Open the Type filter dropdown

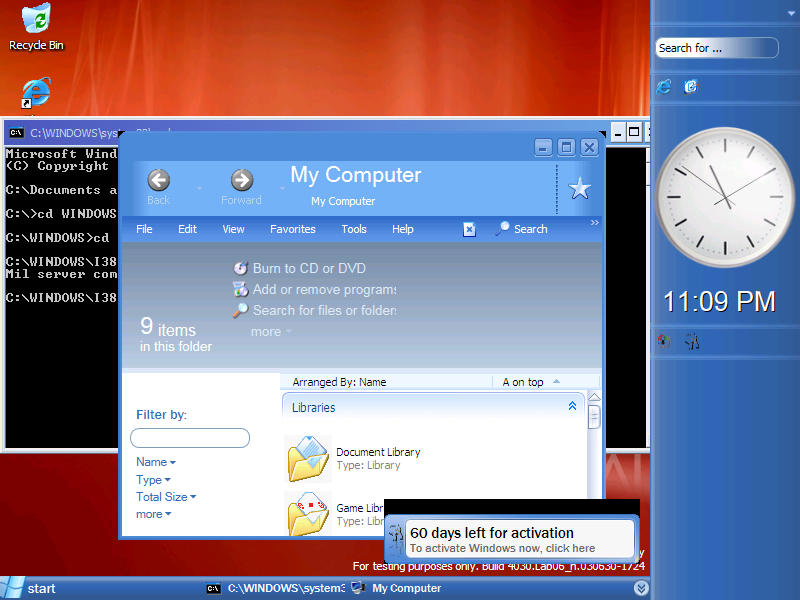(x=153, y=480)
